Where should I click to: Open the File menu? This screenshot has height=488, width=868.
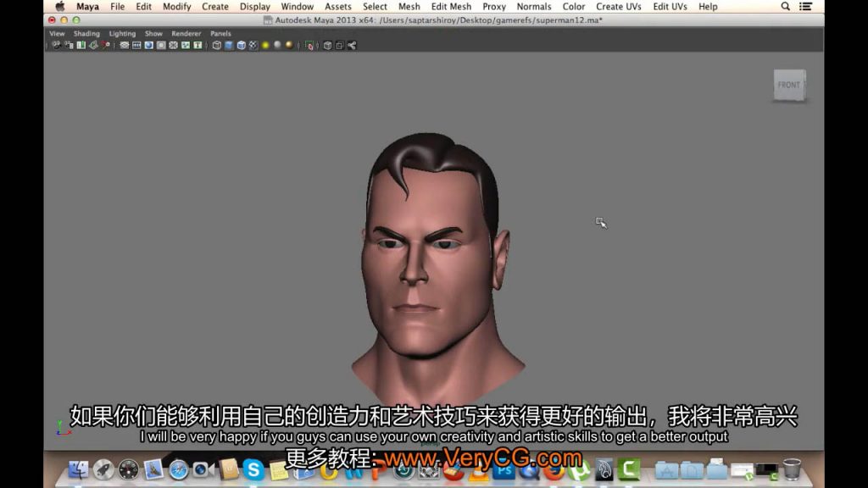click(117, 7)
